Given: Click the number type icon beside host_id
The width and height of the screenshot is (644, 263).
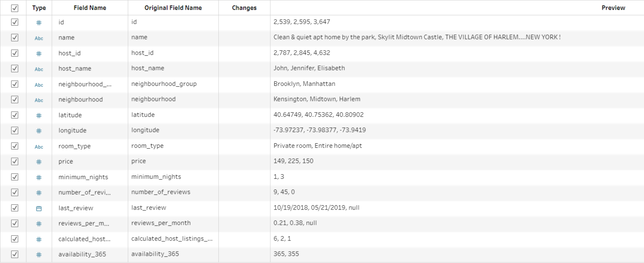Looking at the screenshot, I should point(39,54).
